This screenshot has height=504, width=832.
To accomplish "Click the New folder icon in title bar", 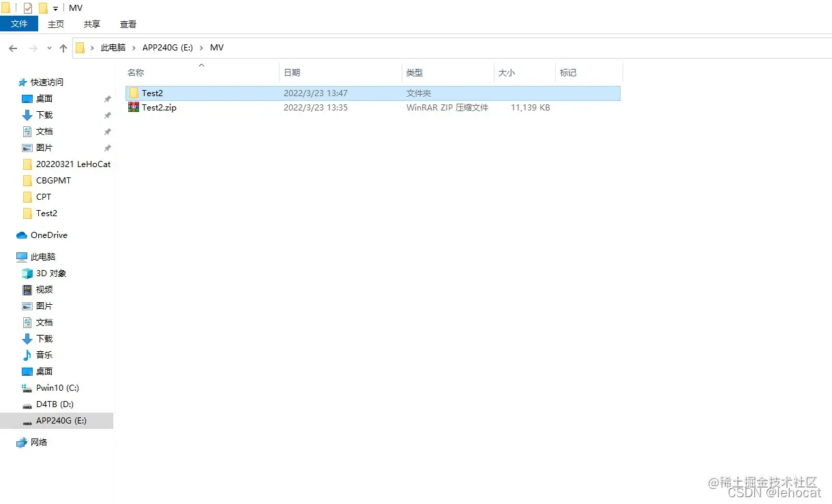I will [43, 8].
